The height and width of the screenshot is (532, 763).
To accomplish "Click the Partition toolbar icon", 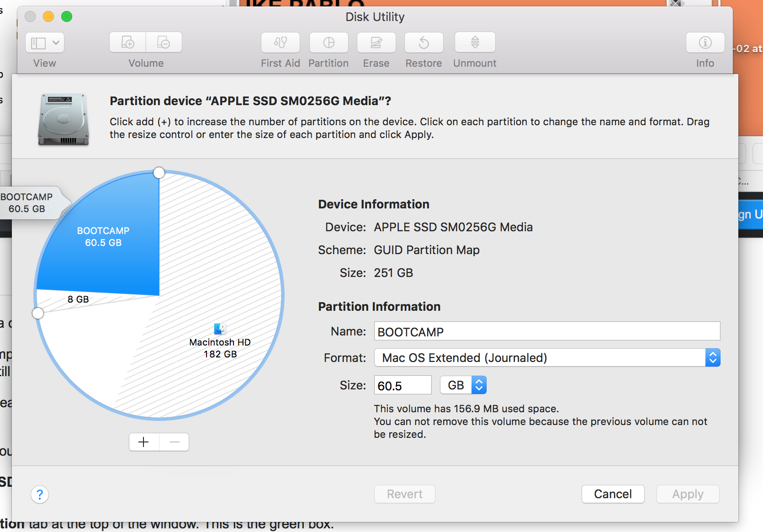I will pyautogui.click(x=329, y=43).
